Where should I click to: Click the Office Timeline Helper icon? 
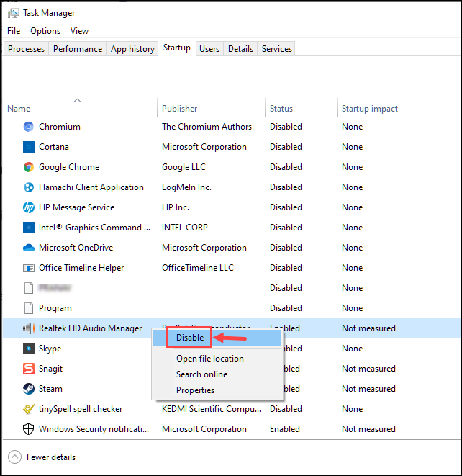(x=29, y=268)
